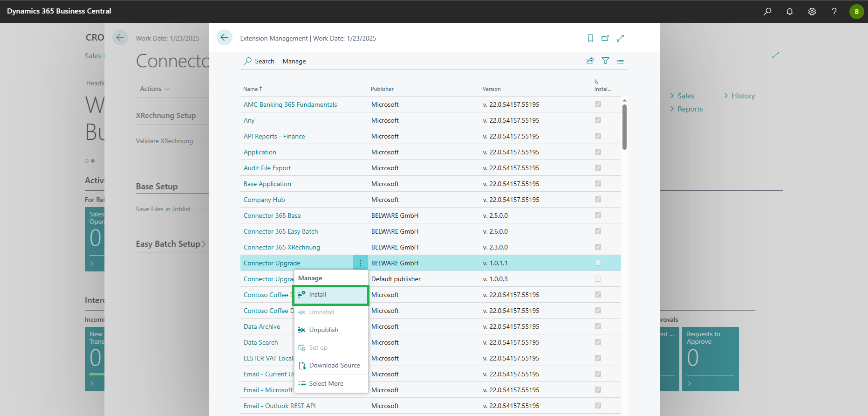Click Dynamics 365 Business Central title
This screenshot has height=416, width=868.
tap(59, 11)
